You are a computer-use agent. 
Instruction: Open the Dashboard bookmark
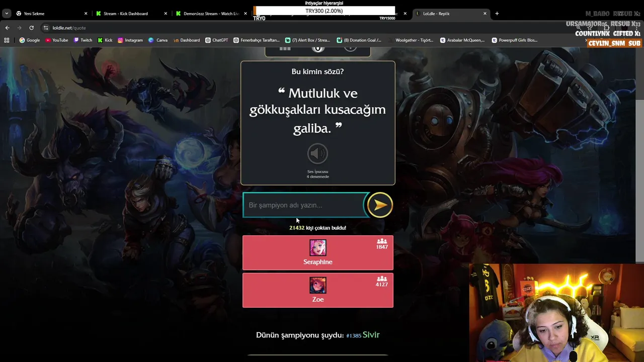[187, 40]
